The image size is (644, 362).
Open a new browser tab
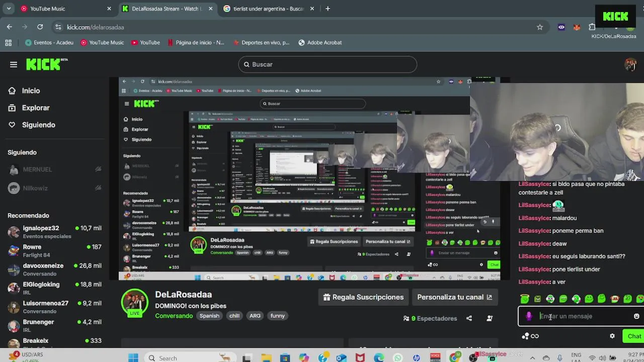click(x=328, y=9)
